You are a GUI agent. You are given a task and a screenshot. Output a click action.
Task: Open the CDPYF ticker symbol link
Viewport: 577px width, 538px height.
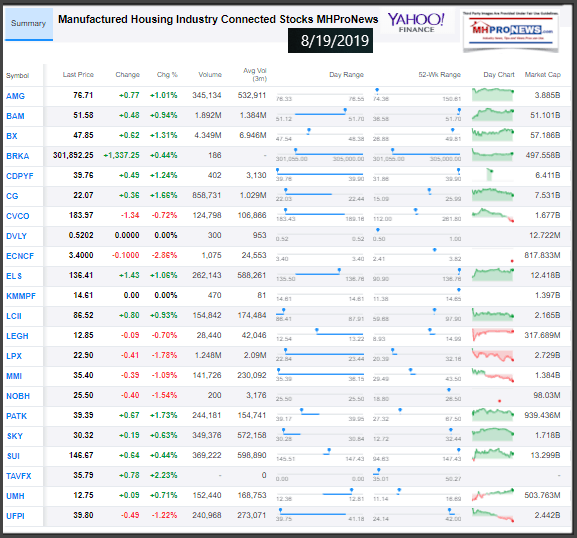pyautogui.click(x=20, y=176)
